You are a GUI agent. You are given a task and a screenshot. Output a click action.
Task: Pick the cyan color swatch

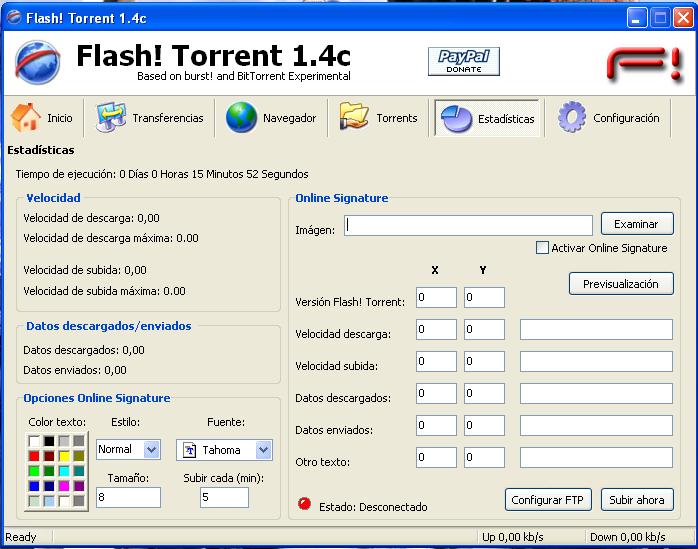click(64, 471)
